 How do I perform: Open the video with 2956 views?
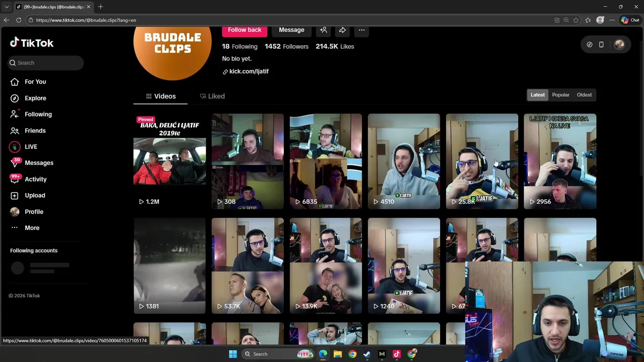560,161
